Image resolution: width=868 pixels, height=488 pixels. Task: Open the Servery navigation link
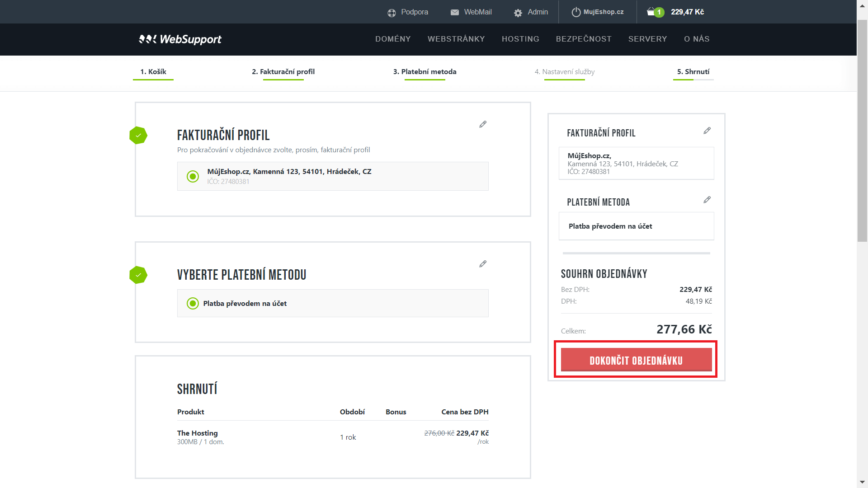(x=647, y=39)
